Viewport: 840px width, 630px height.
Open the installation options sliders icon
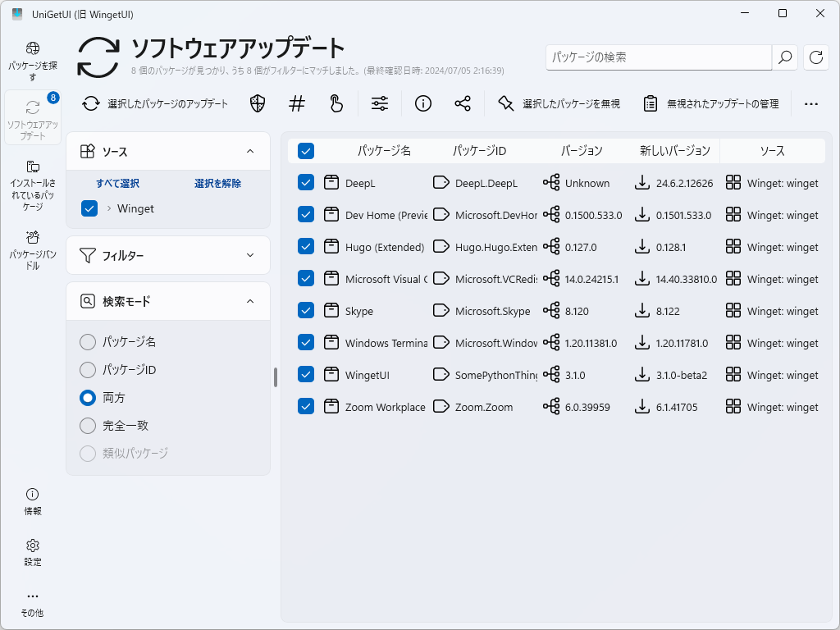pyautogui.click(x=379, y=104)
